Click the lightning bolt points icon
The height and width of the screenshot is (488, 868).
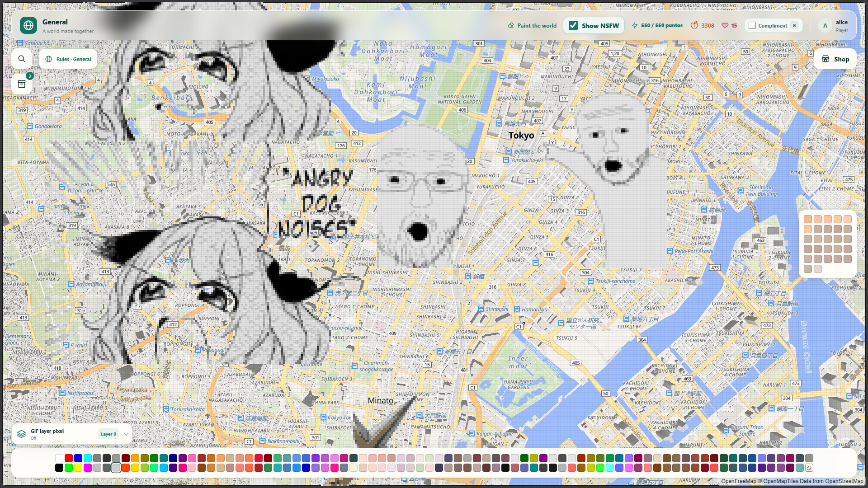635,26
